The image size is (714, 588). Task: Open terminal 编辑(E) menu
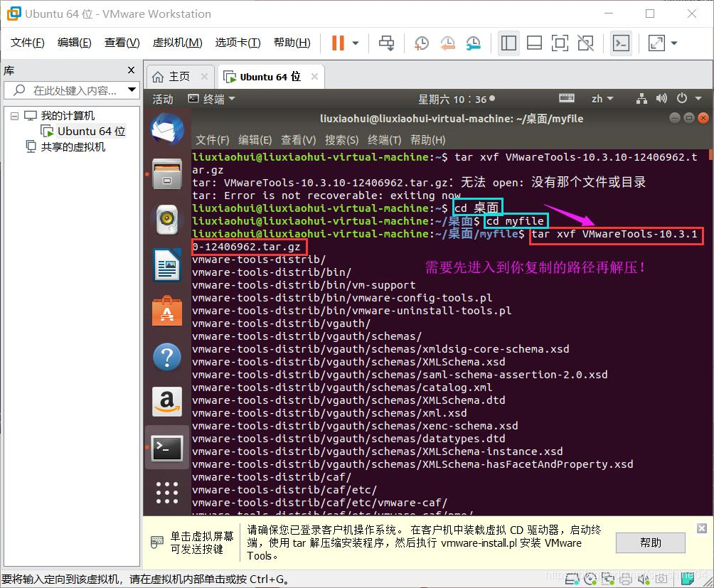255,140
